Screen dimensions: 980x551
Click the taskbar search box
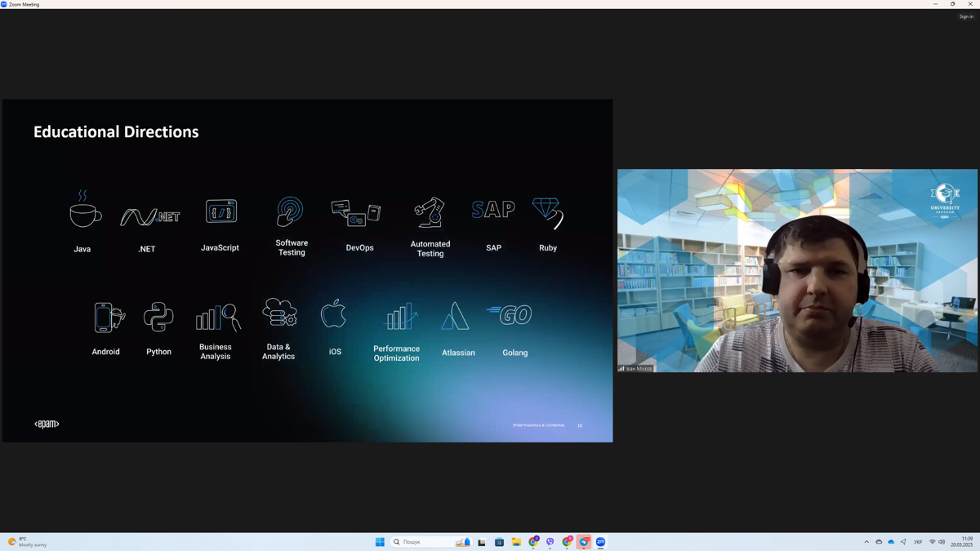(431, 542)
